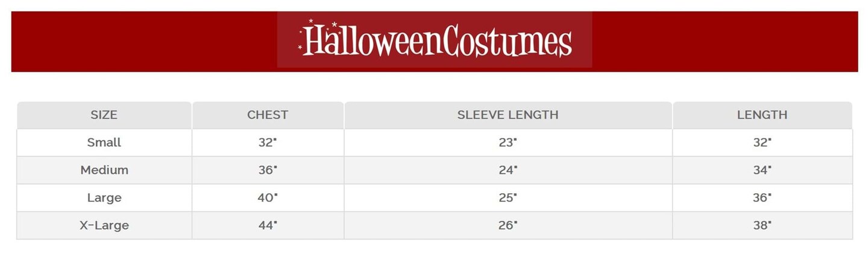Screen dimensions: 868x256
Task: Select the Small size row label
Action: tap(104, 142)
